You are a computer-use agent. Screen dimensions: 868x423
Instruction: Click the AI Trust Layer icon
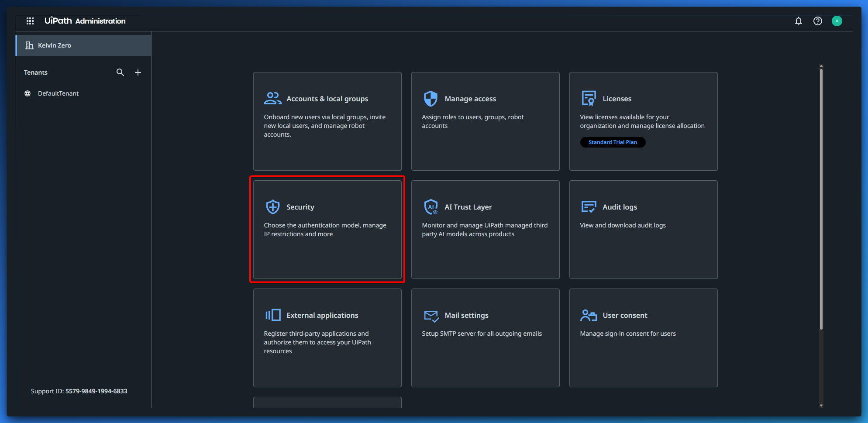click(x=431, y=207)
